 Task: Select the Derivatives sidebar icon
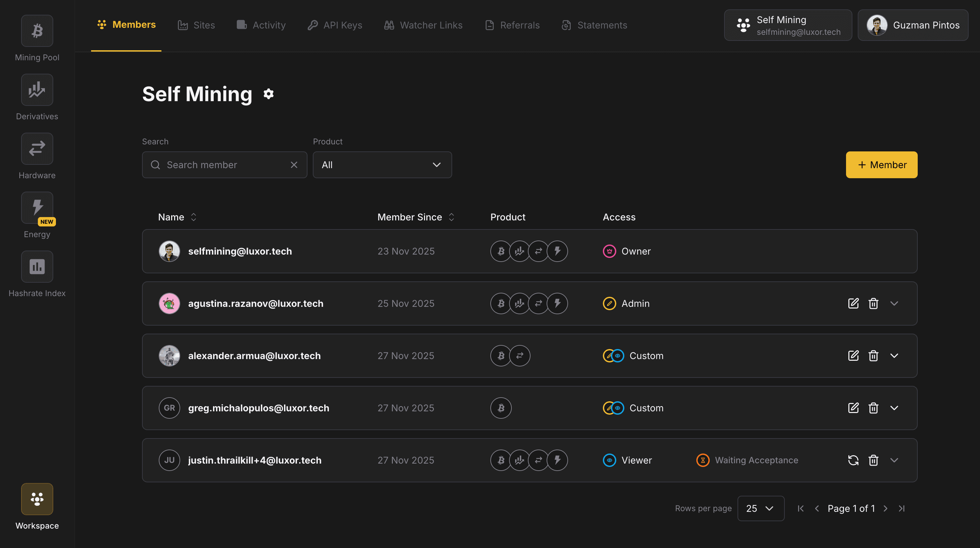(x=37, y=90)
